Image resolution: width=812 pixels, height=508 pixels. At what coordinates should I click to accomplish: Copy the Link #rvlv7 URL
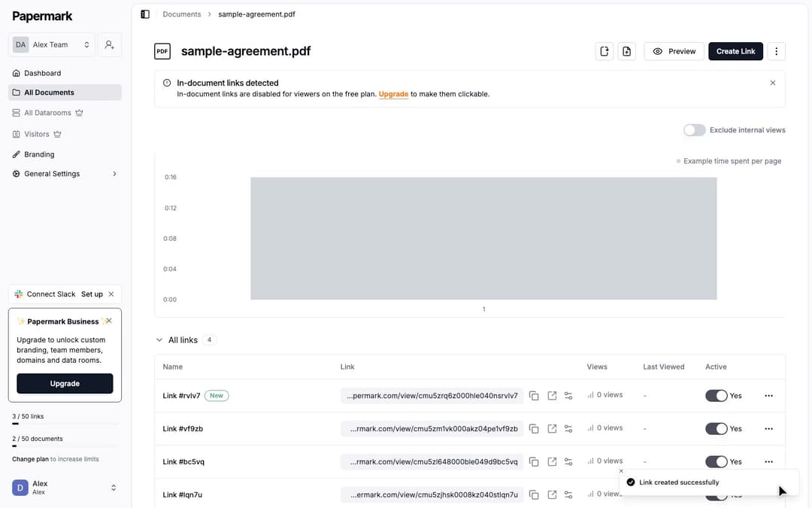[x=534, y=396]
